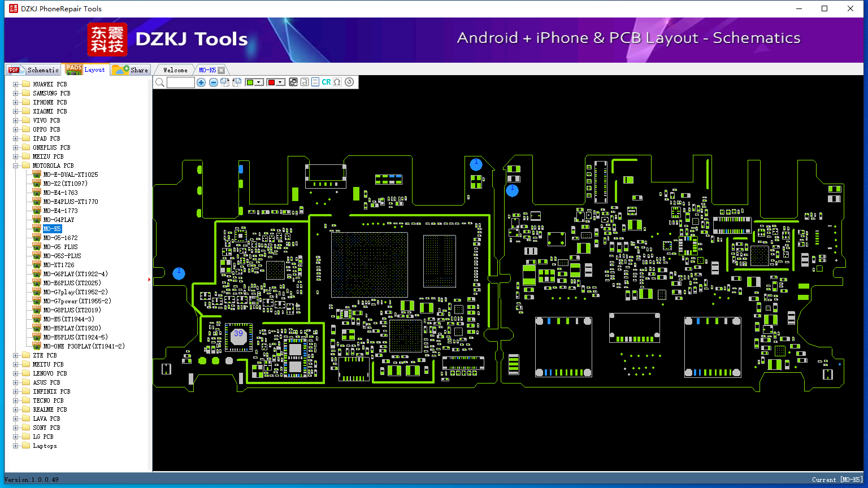
Task: Open the MO-E4PLUS-XT1770 layout file
Action: [71, 202]
